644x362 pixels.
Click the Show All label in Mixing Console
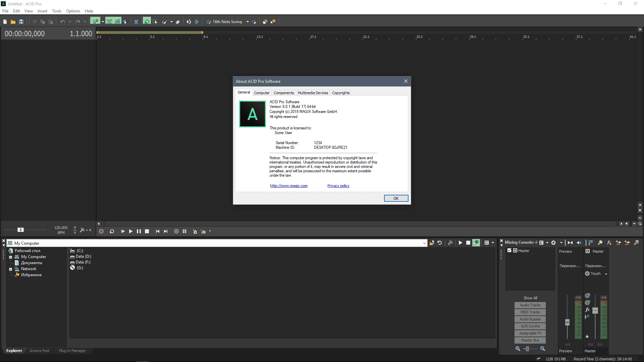click(530, 298)
